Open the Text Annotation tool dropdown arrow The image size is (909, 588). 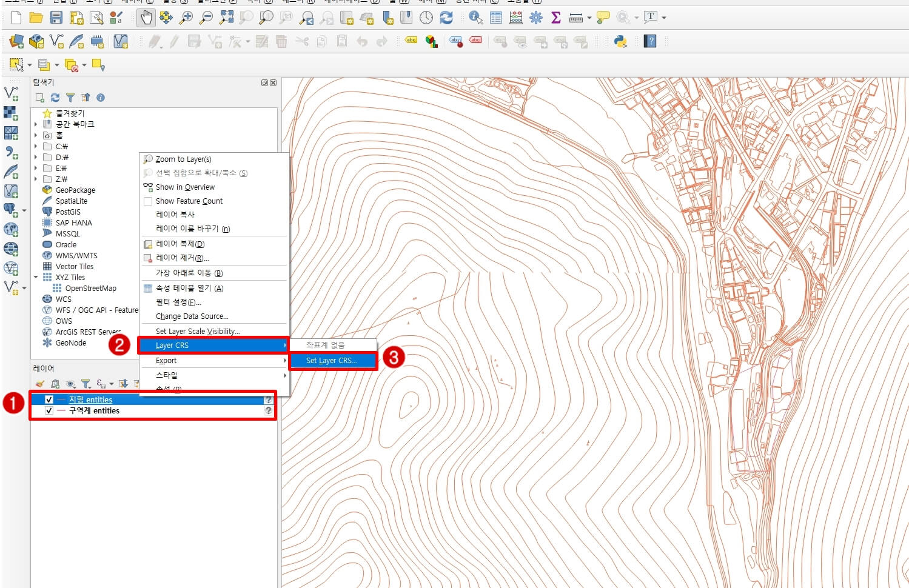pyautogui.click(x=664, y=18)
